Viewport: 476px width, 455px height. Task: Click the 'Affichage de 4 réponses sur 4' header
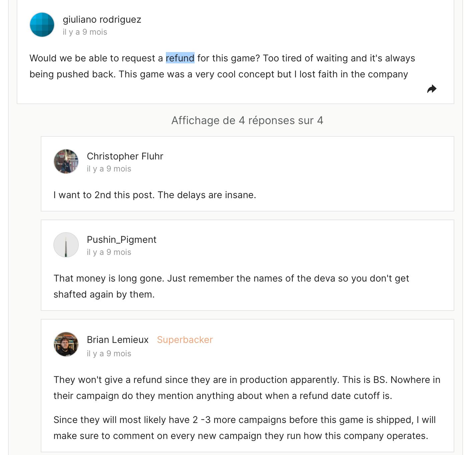(x=247, y=120)
